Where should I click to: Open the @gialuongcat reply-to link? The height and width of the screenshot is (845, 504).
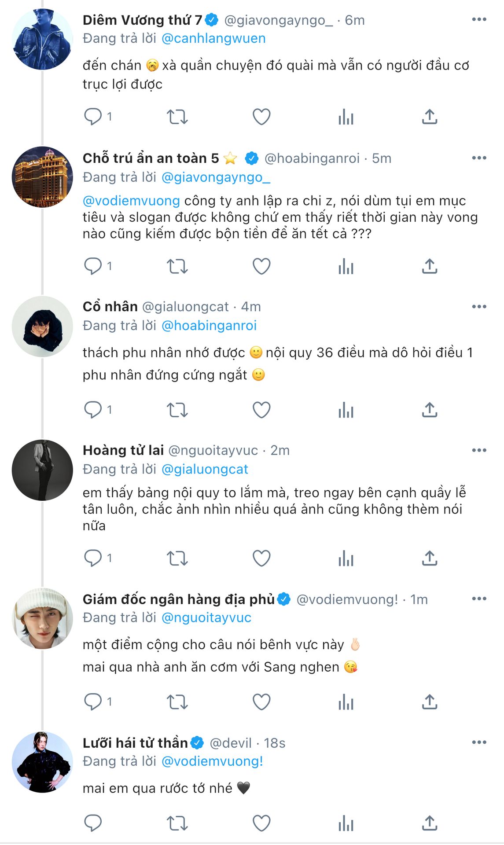(205, 470)
